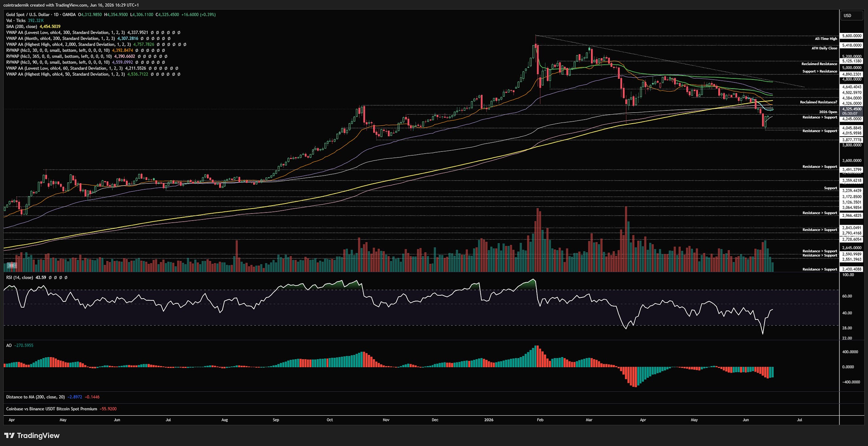Viewport: 868px width, 446px height.
Task: Click the RSI scale value 28.00
Action: click(847, 328)
